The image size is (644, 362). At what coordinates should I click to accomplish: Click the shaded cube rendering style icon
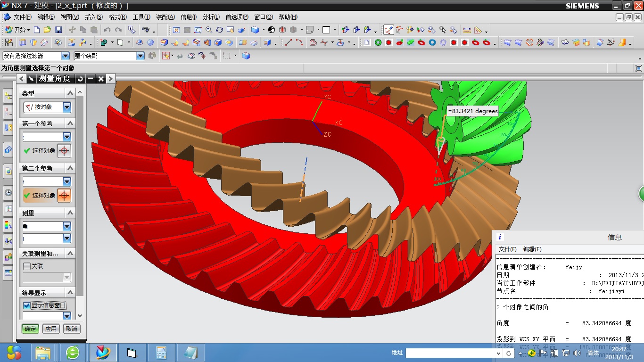click(255, 30)
